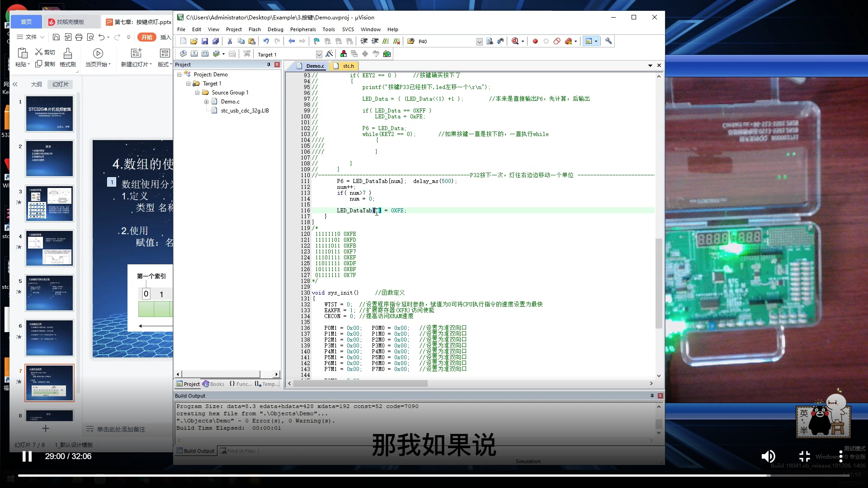Open the Project menu in µVision
This screenshot has width=868, height=488.
(234, 29)
